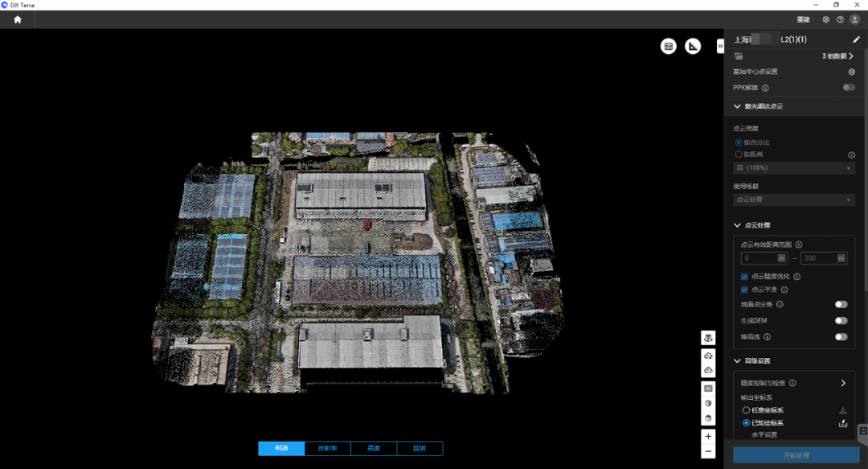Toggle the 生成DEM switch
This screenshot has width=868, height=469.
(841, 320)
